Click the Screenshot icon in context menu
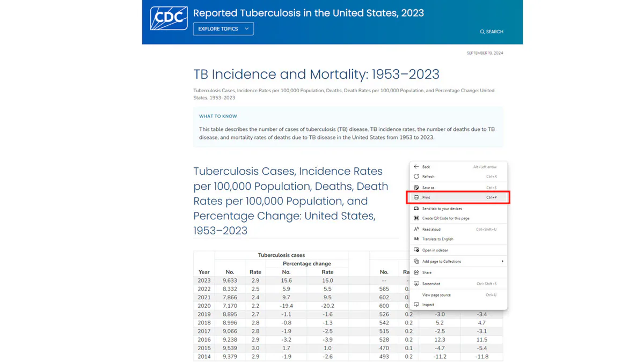 coord(416,284)
